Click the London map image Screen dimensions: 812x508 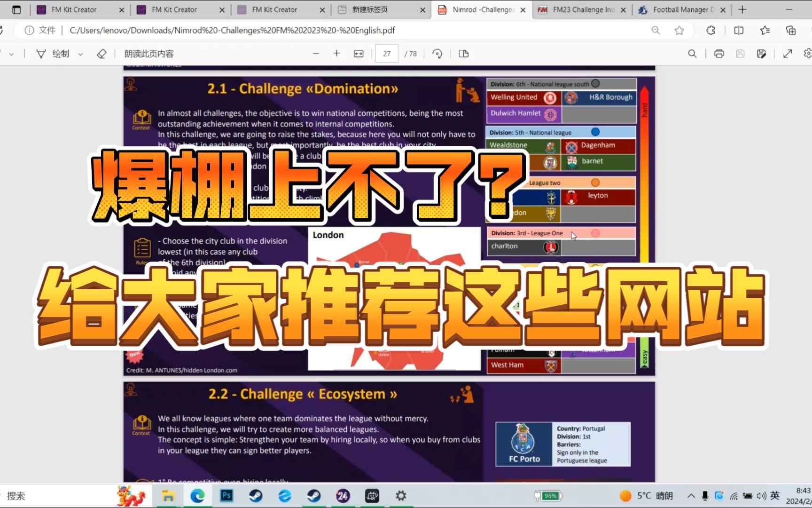click(x=394, y=298)
